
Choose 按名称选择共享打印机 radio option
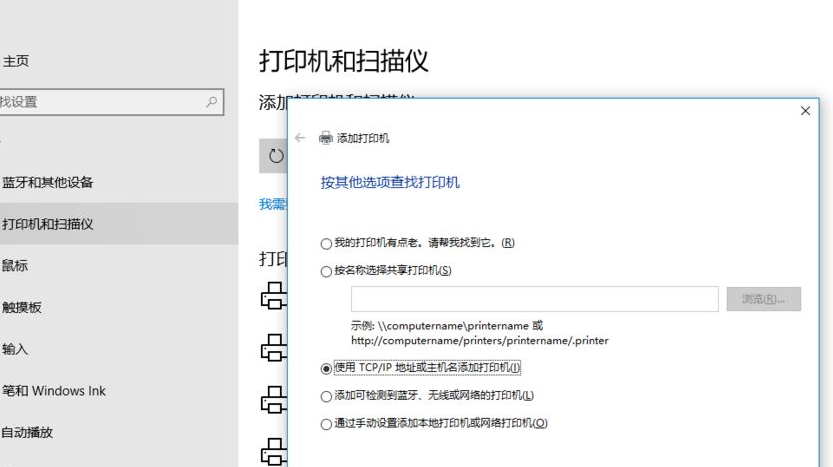pos(326,271)
